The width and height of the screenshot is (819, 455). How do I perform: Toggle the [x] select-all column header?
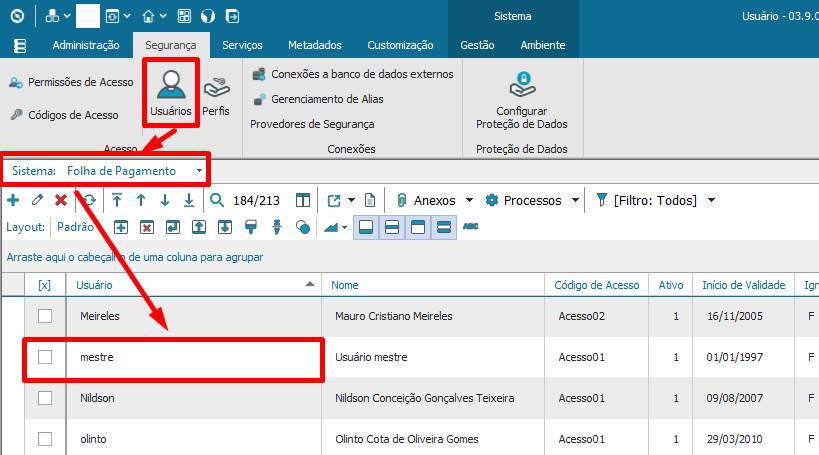44,285
